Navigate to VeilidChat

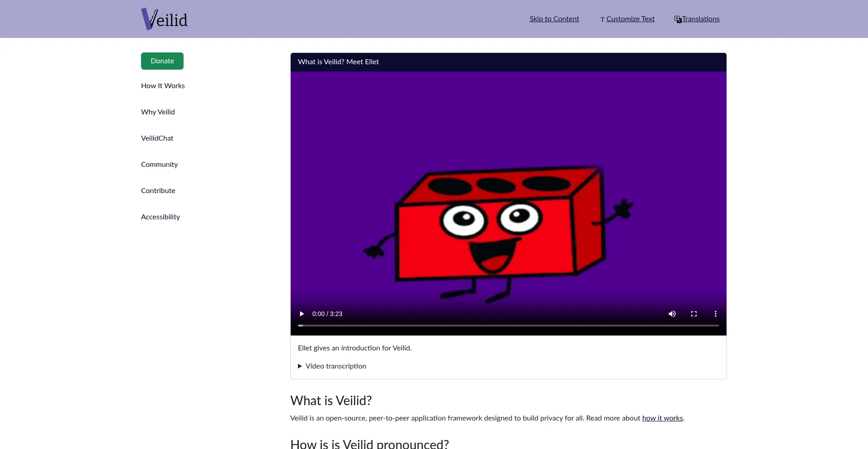pos(157,138)
